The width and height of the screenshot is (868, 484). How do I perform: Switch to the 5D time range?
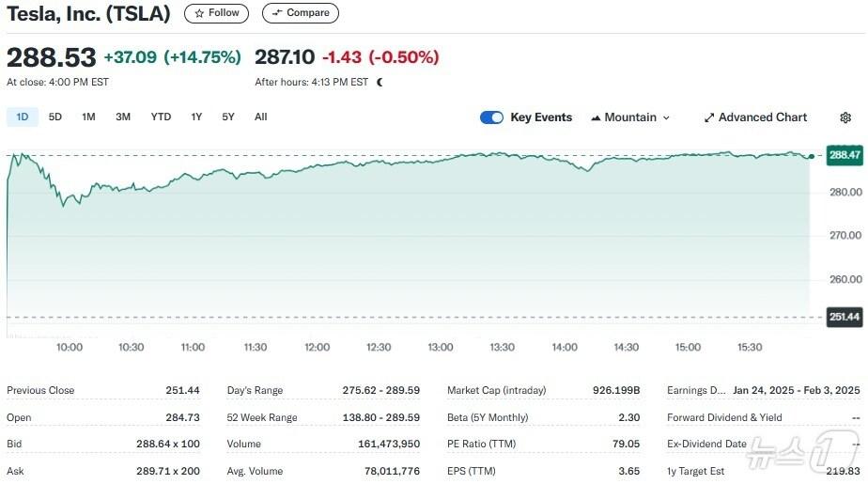[x=55, y=117]
